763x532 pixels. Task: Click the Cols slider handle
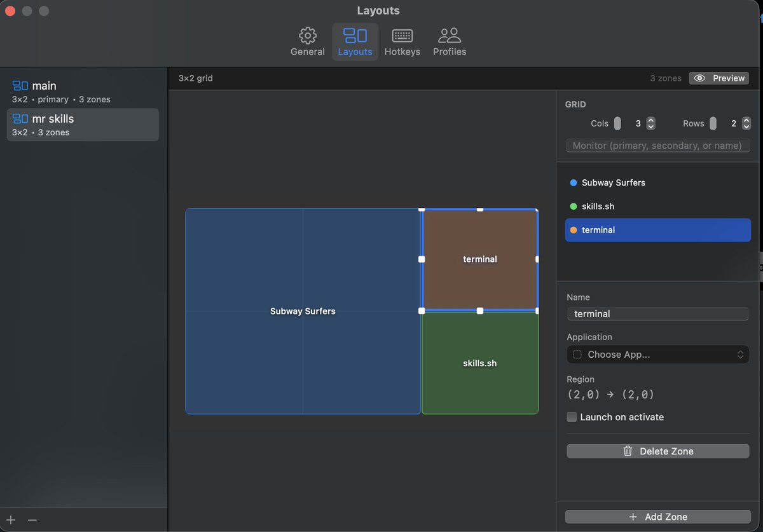(x=617, y=123)
